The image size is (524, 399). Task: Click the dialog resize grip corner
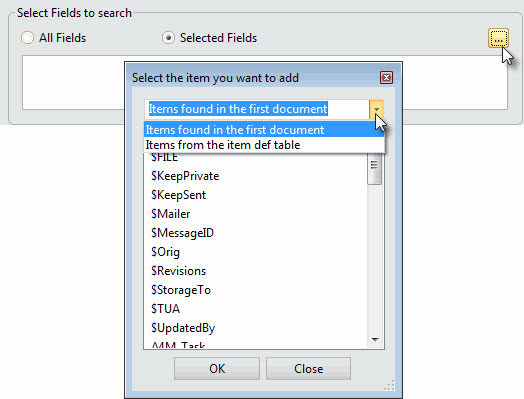click(x=390, y=385)
